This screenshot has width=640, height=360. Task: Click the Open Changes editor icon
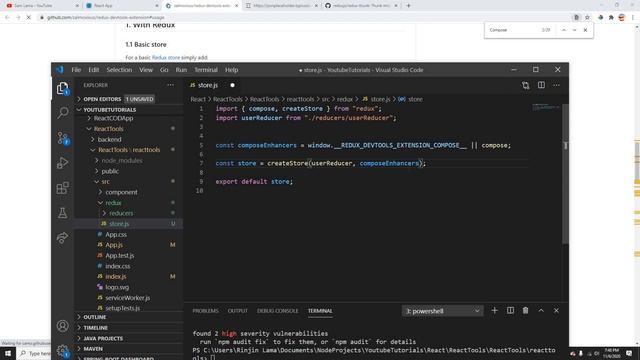[x=525, y=85]
